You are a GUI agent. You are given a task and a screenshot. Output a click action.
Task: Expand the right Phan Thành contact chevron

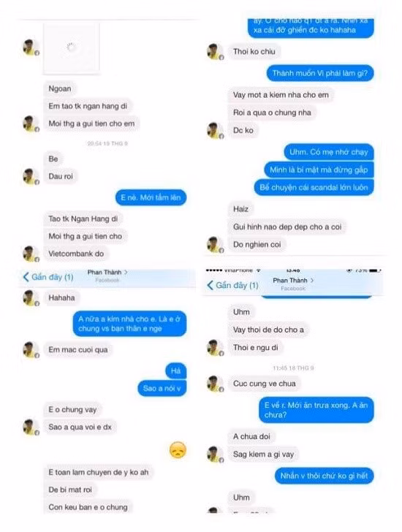pos(312,281)
